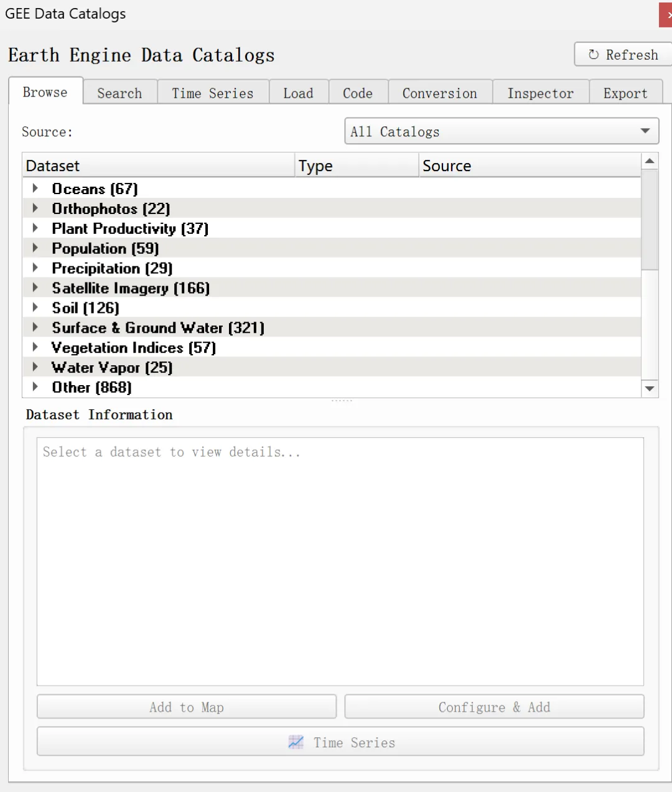Select the Browse tab
The height and width of the screenshot is (792, 672).
coord(45,92)
